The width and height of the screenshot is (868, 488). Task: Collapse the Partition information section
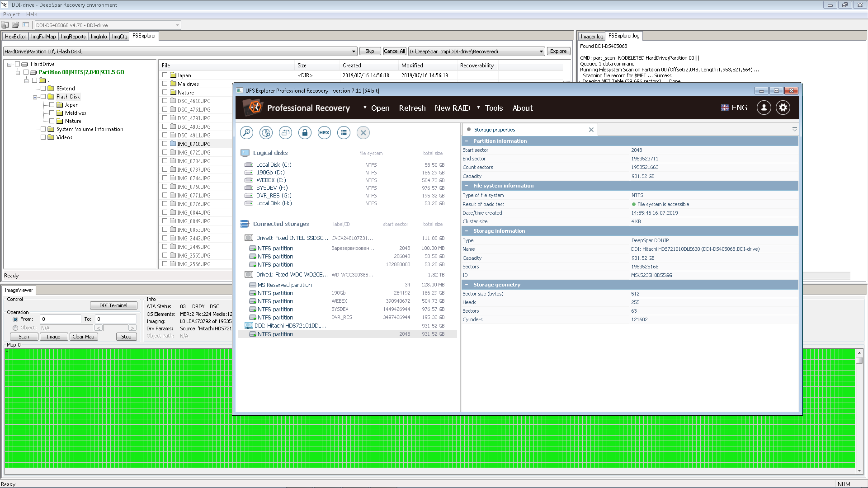[467, 141]
